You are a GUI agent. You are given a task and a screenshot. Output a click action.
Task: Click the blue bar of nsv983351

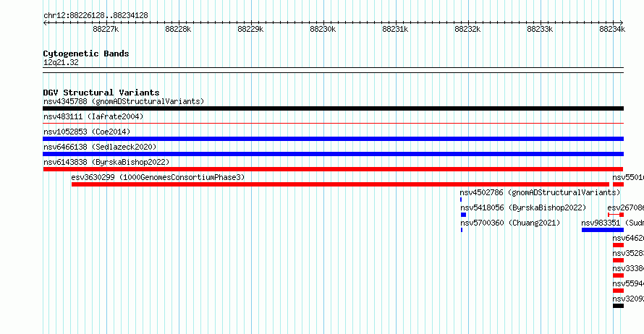click(x=603, y=230)
